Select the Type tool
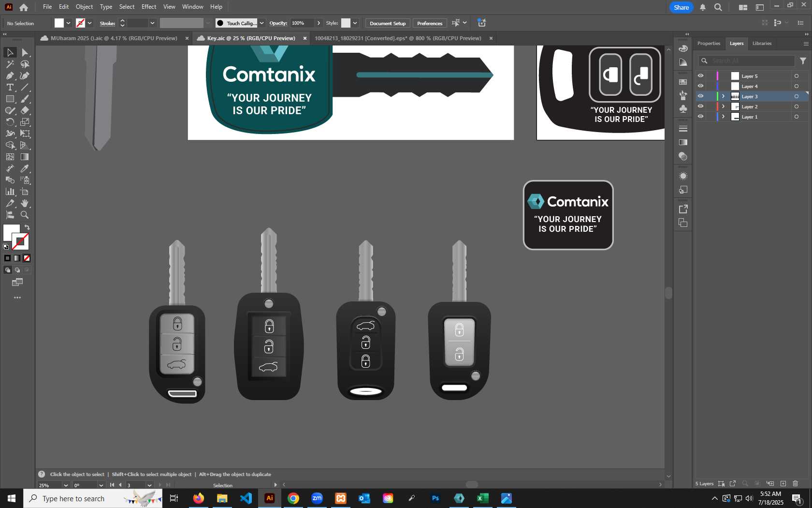The height and width of the screenshot is (508, 812). (x=10, y=87)
